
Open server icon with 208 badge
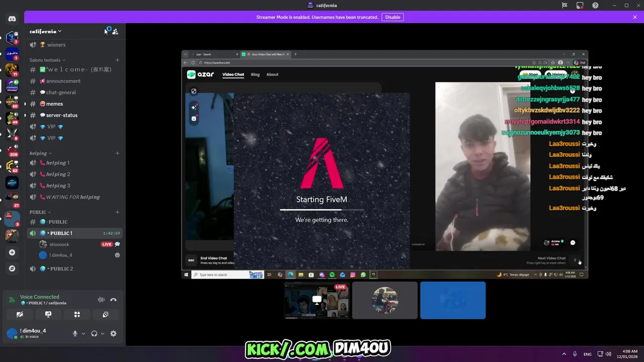tap(12, 150)
